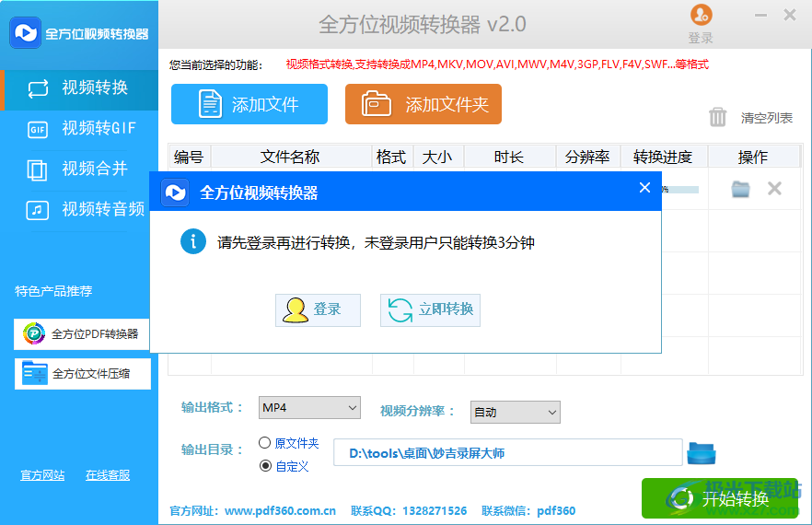The height and width of the screenshot is (525, 812).
Task: Click the 格式 column header
Action: pyautogui.click(x=392, y=157)
